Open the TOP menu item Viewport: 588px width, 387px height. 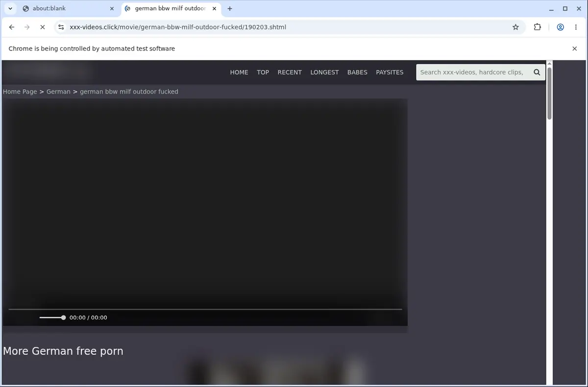[263, 72]
